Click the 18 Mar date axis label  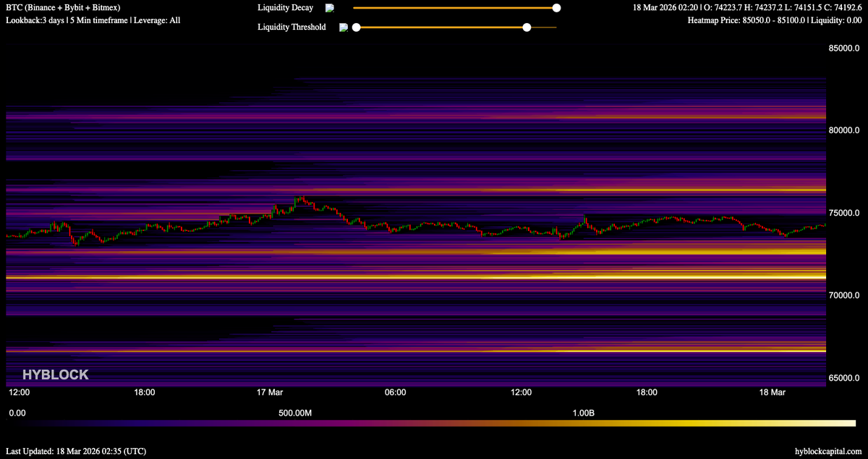tap(773, 392)
